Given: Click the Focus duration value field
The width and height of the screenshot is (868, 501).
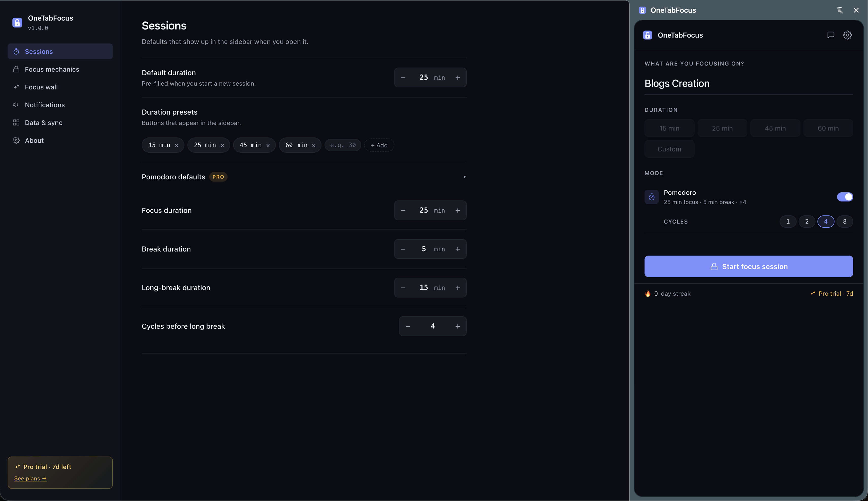Looking at the screenshot, I should 424,210.
